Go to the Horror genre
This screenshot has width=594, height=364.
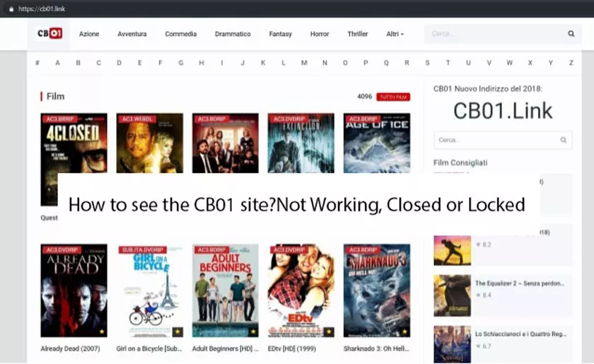pyautogui.click(x=320, y=34)
